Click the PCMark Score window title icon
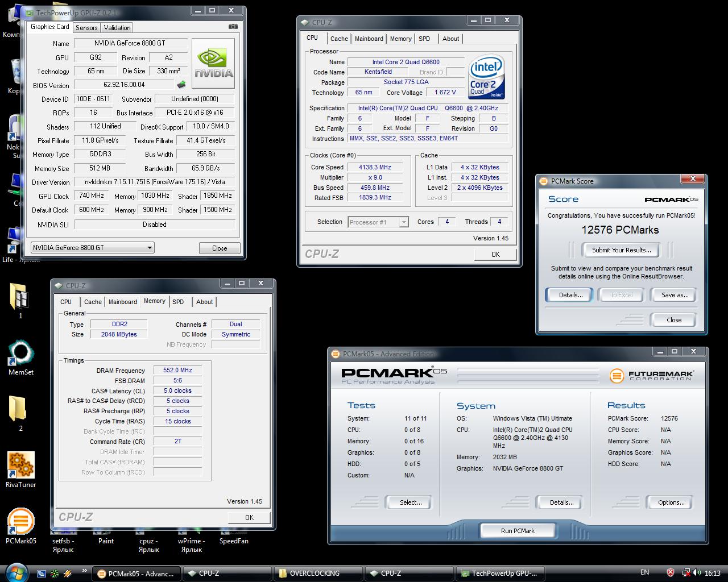The height and width of the screenshot is (582, 728). (x=544, y=181)
